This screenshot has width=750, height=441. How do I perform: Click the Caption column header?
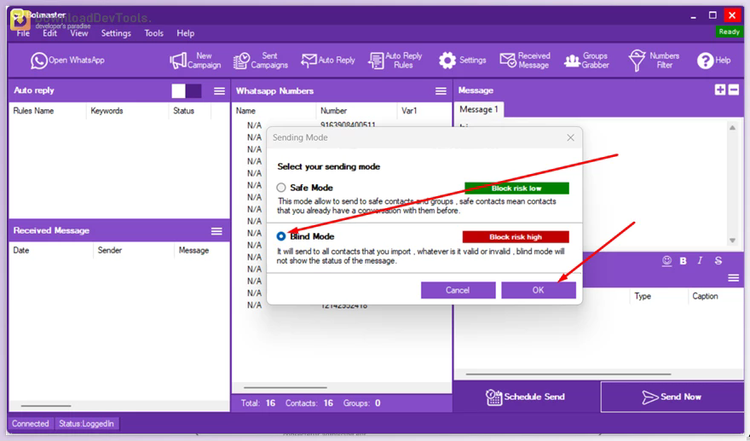pyautogui.click(x=705, y=296)
